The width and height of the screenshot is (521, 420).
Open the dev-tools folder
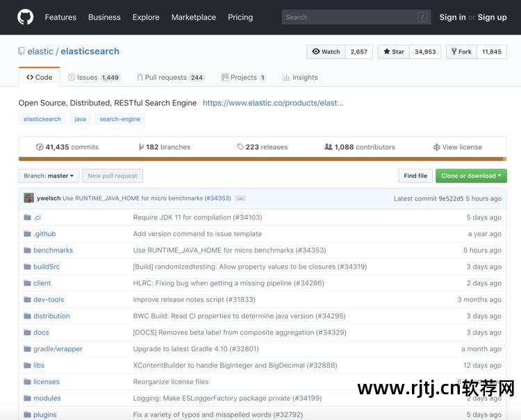click(49, 299)
